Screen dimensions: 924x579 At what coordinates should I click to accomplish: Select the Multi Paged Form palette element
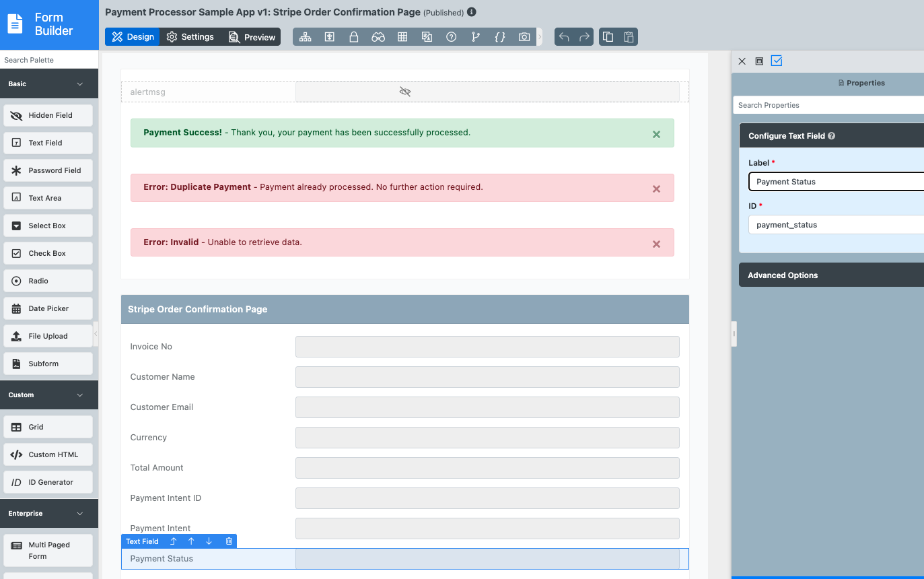[48, 550]
